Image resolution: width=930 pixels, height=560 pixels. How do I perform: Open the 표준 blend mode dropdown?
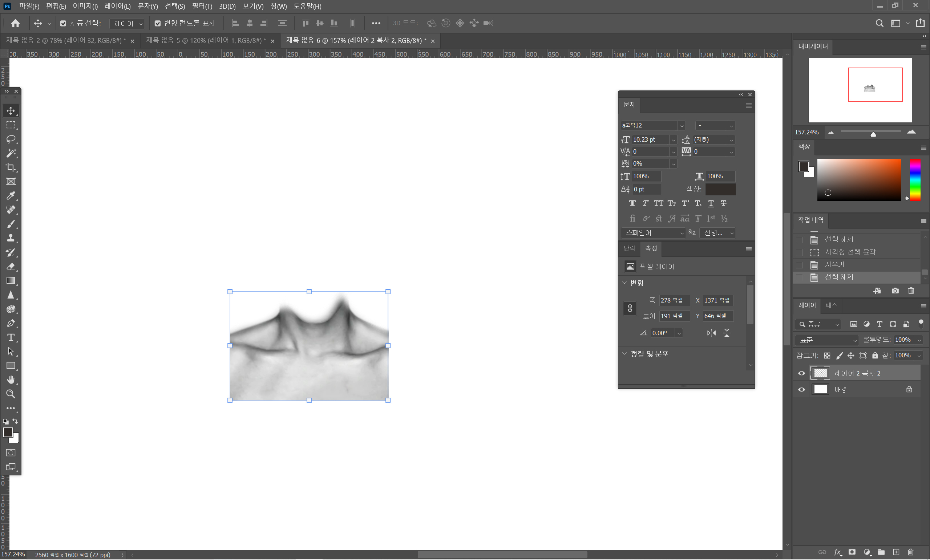826,340
